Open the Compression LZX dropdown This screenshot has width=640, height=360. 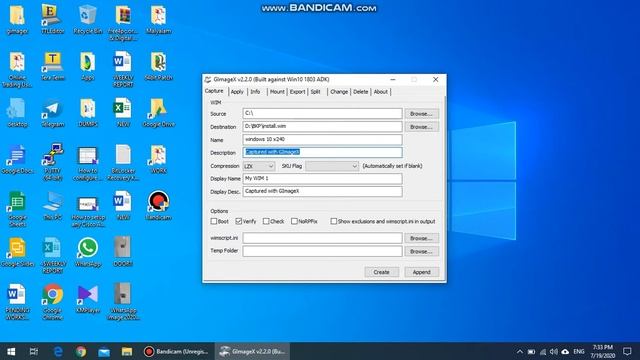tap(259, 166)
